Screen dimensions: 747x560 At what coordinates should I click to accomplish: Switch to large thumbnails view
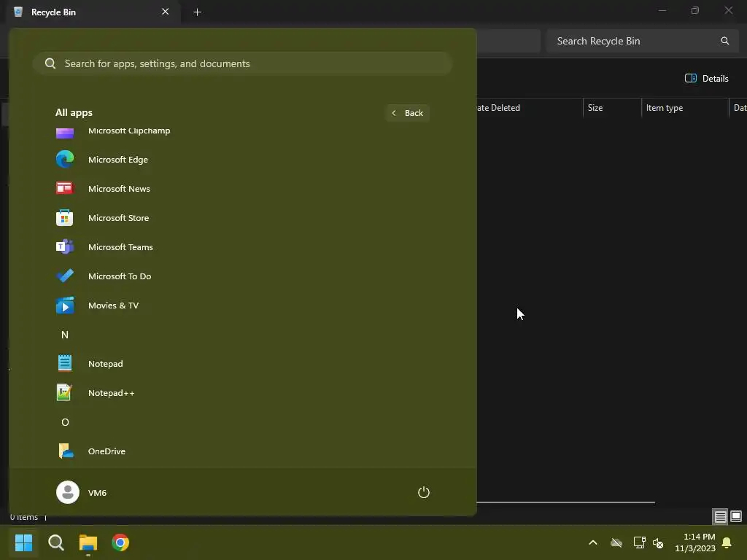point(736,516)
